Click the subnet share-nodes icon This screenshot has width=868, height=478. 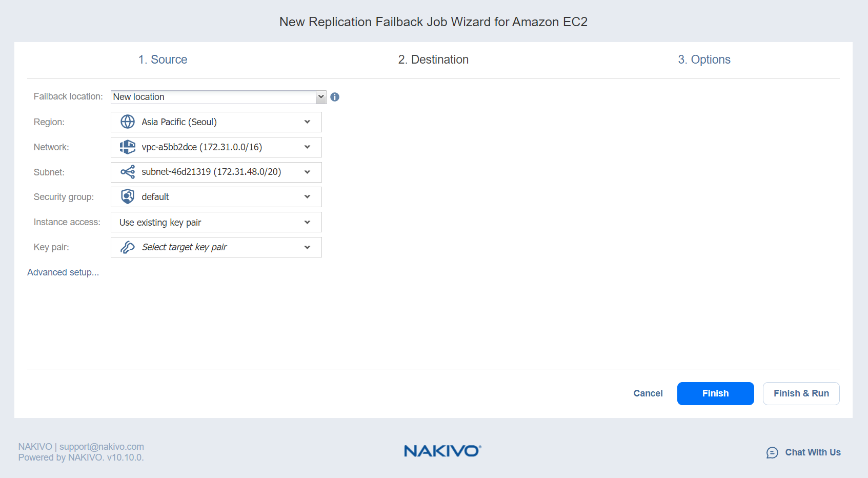point(128,172)
